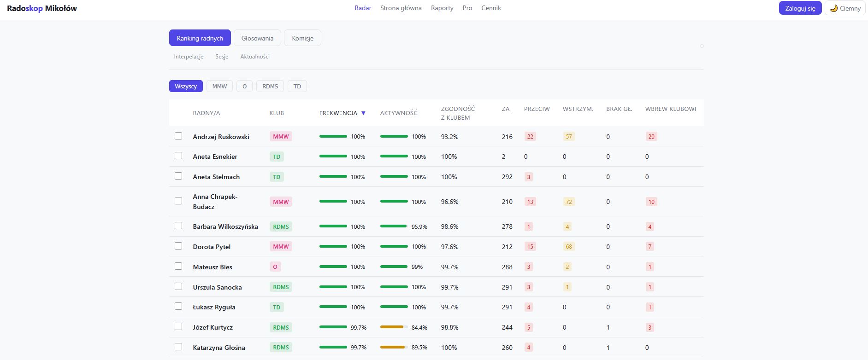Sort table by Aktywność column

(x=399, y=113)
